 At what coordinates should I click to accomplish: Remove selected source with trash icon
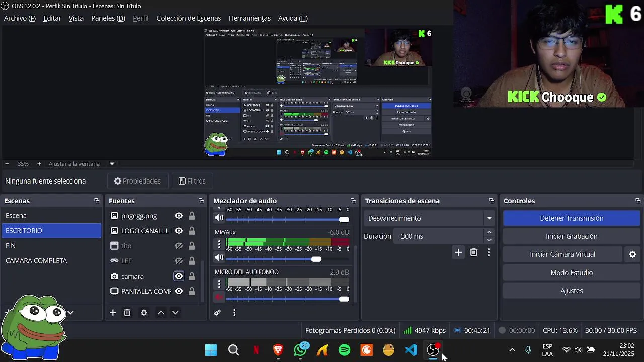coord(127,313)
